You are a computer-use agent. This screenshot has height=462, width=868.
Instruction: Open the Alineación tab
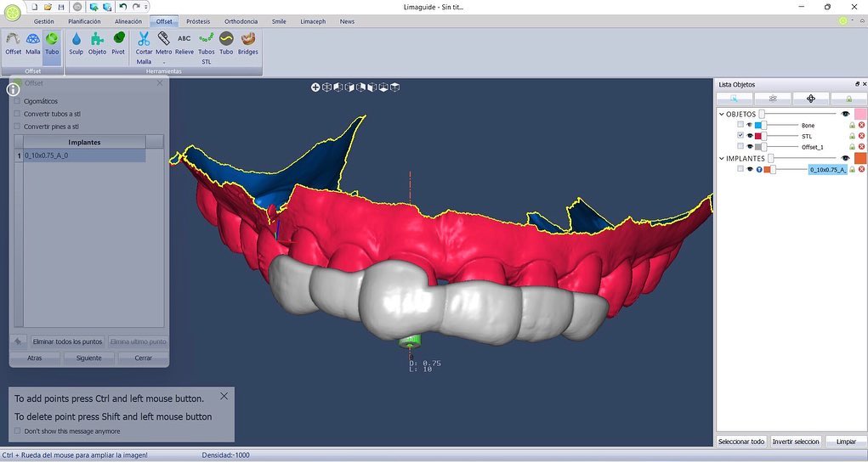(128, 21)
